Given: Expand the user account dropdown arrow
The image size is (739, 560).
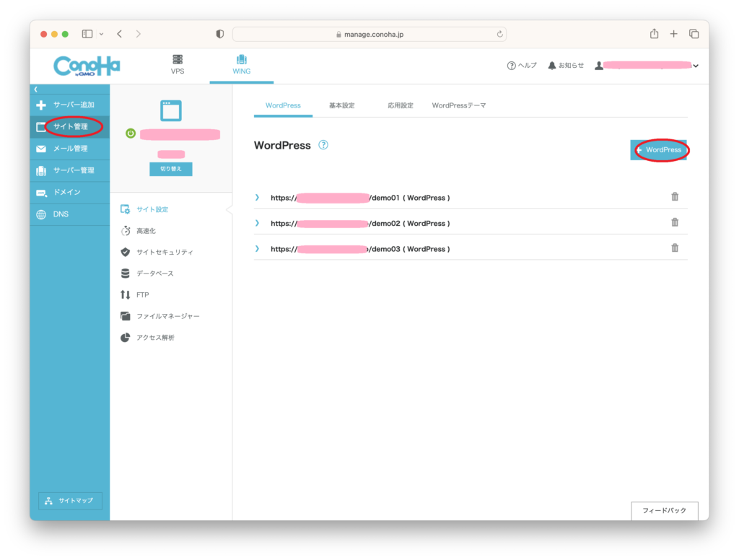Looking at the screenshot, I should 696,66.
